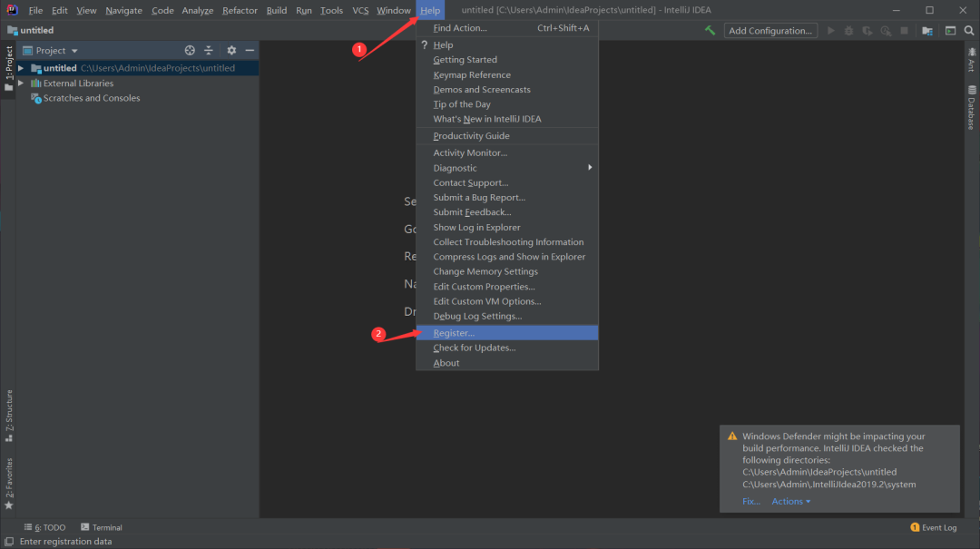
Task: Click the Profiler run icon in toolbar
Action: tap(886, 30)
